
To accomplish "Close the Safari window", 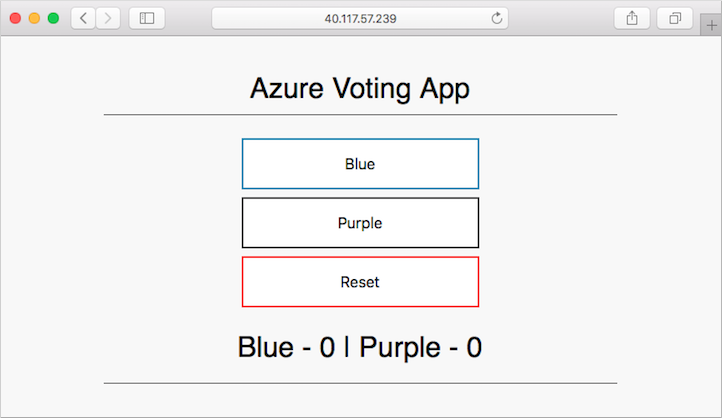I will point(15,18).
